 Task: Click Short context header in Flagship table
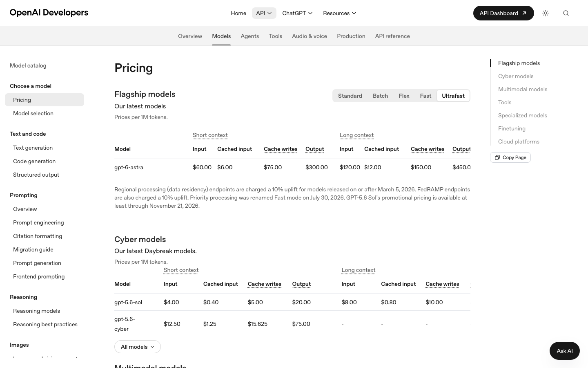click(210, 135)
